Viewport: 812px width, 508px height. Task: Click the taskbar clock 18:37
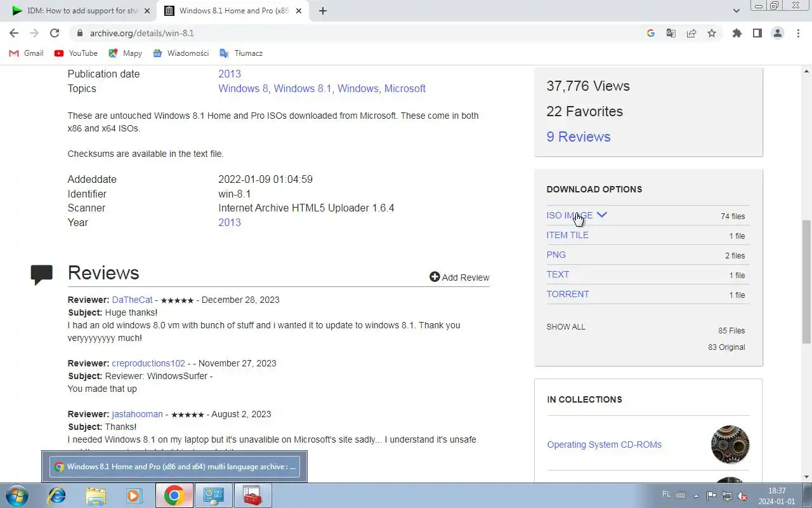[776, 491]
